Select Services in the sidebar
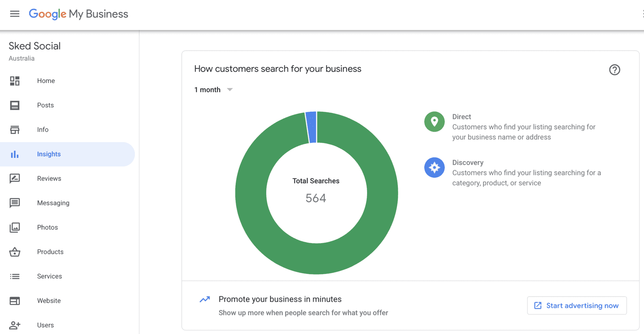 tap(49, 276)
